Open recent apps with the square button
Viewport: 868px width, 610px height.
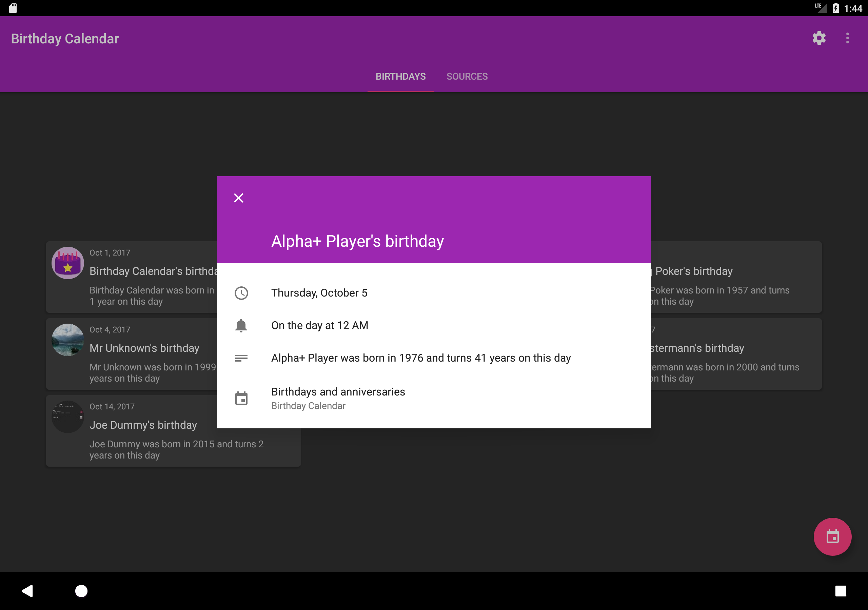(841, 591)
